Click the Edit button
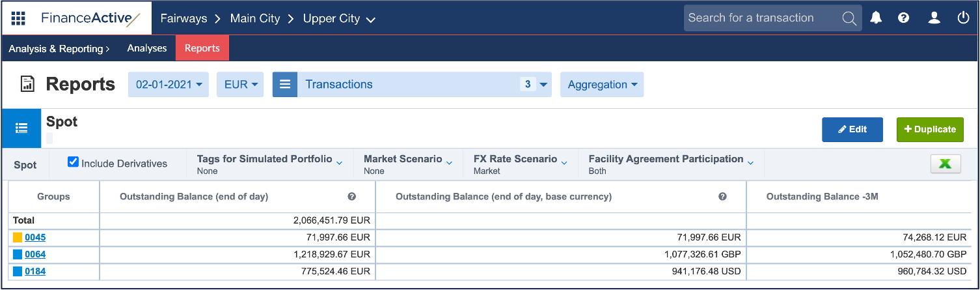This screenshot has width=980, height=290. click(x=852, y=129)
